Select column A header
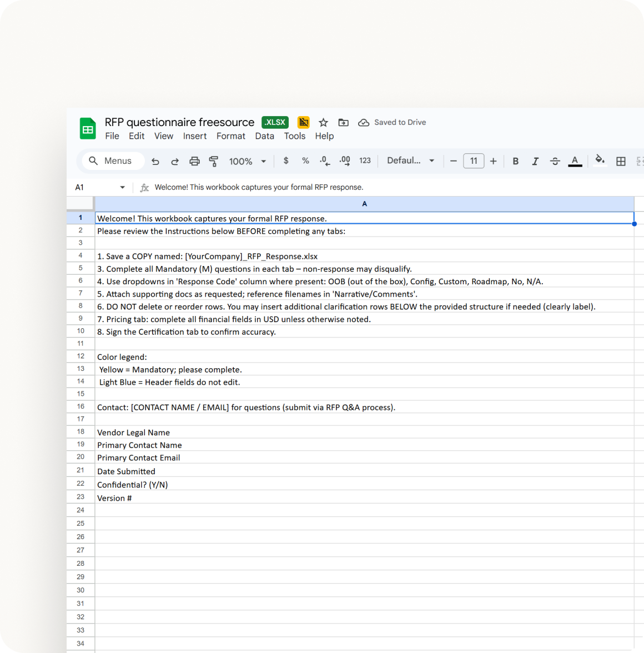 coord(364,204)
